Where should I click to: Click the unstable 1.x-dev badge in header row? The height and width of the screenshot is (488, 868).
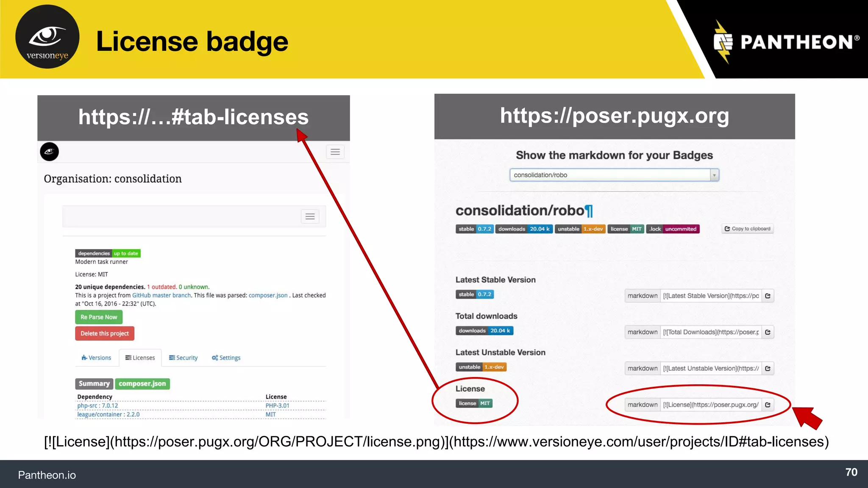pos(580,229)
